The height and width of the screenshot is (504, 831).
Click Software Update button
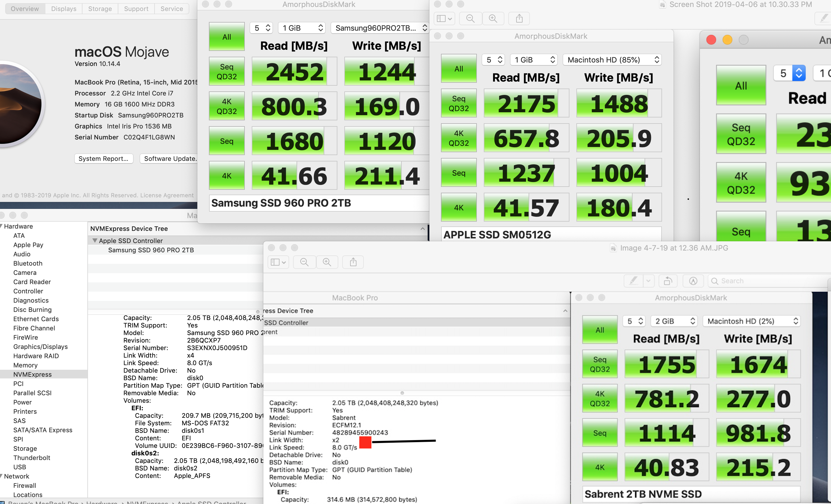[169, 159]
